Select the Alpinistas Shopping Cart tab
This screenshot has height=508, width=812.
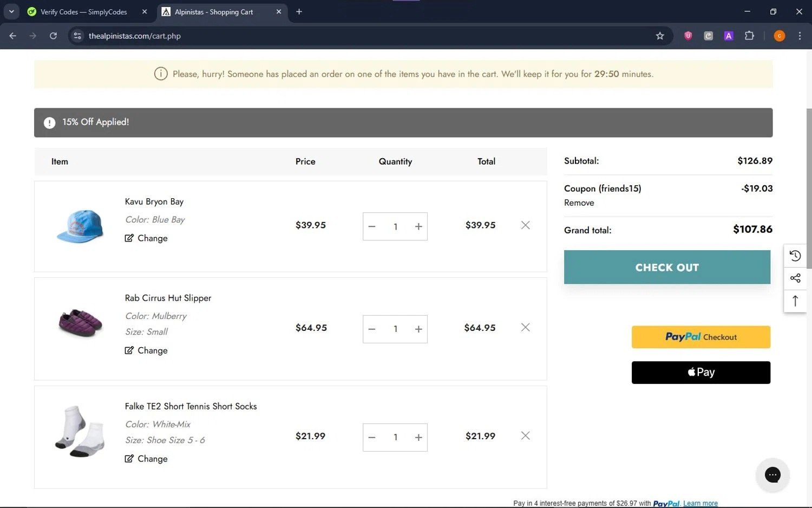[x=214, y=12]
